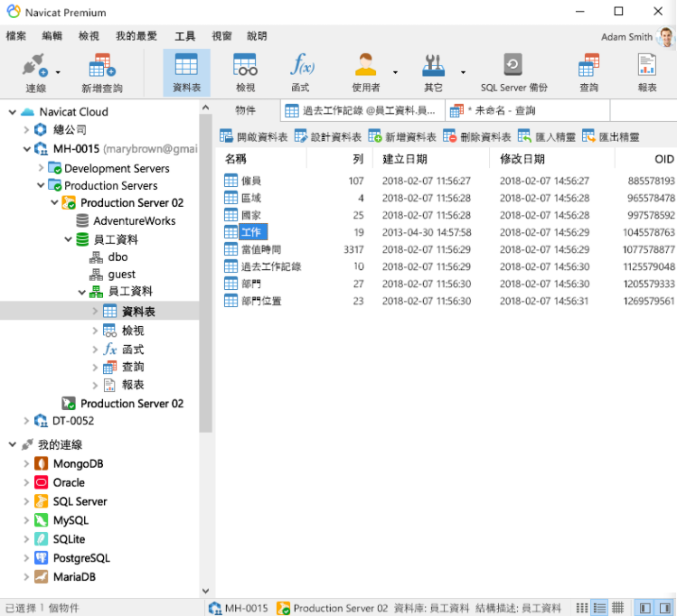Click 匯入精靈 (Import Wizard) button
The width and height of the screenshot is (677, 616).
tap(547, 137)
